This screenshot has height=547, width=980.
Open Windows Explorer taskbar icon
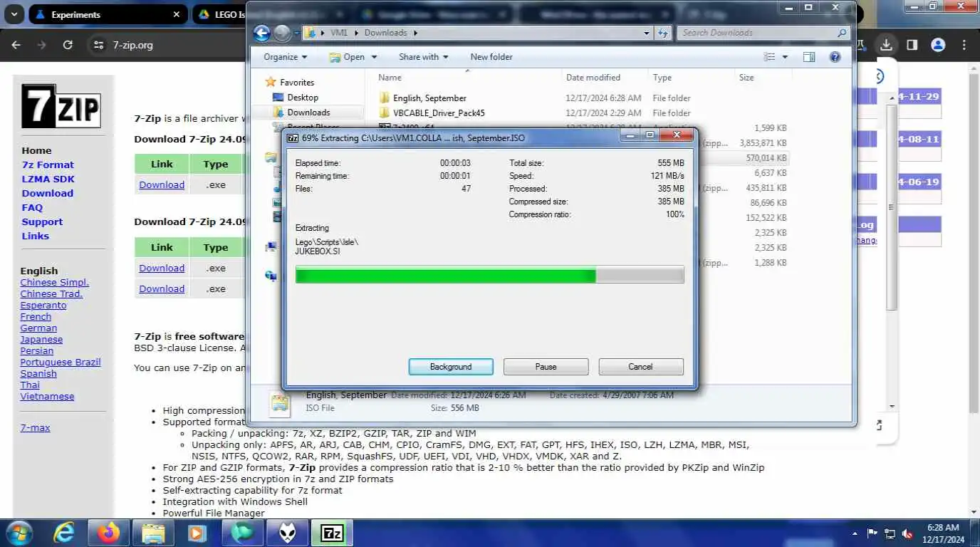153,532
